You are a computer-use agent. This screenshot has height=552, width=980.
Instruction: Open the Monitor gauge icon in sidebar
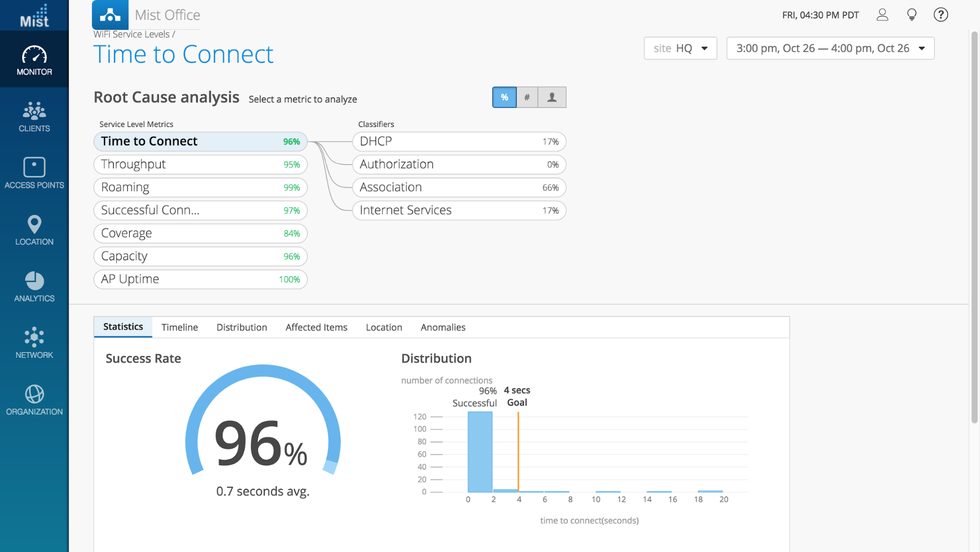click(34, 54)
